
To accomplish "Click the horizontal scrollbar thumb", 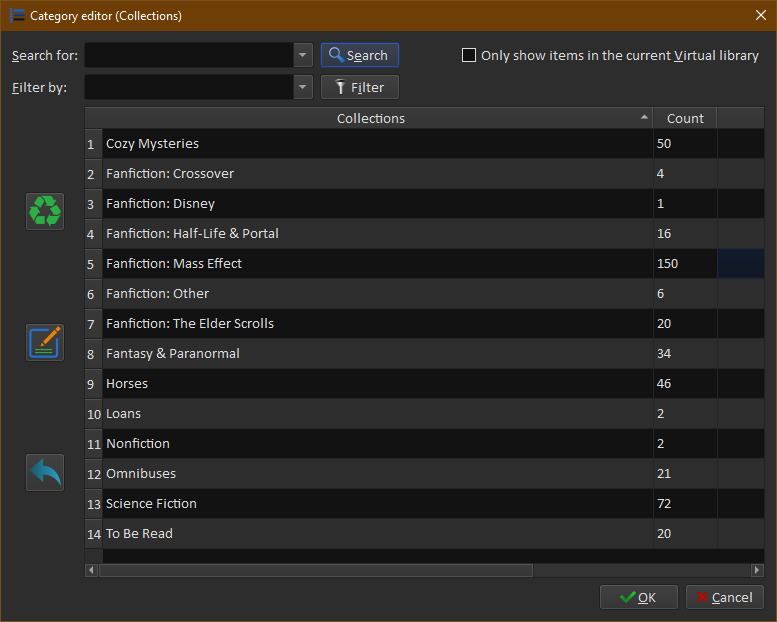I will point(316,570).
